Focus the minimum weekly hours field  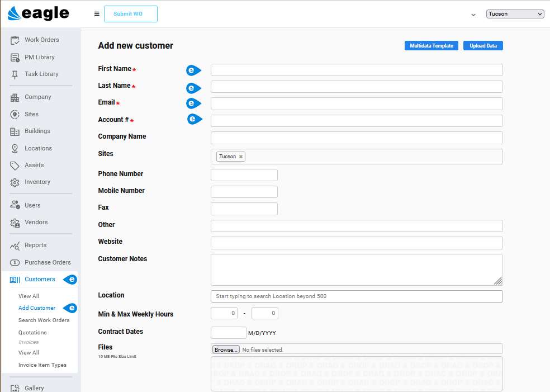click(x=224, y=313)
